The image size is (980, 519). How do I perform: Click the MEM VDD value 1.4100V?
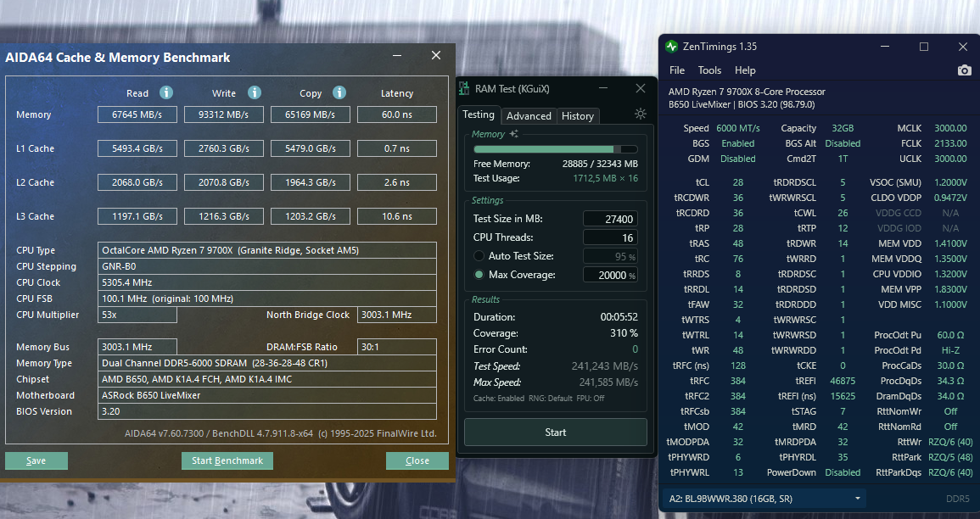(x=949, y=243)
